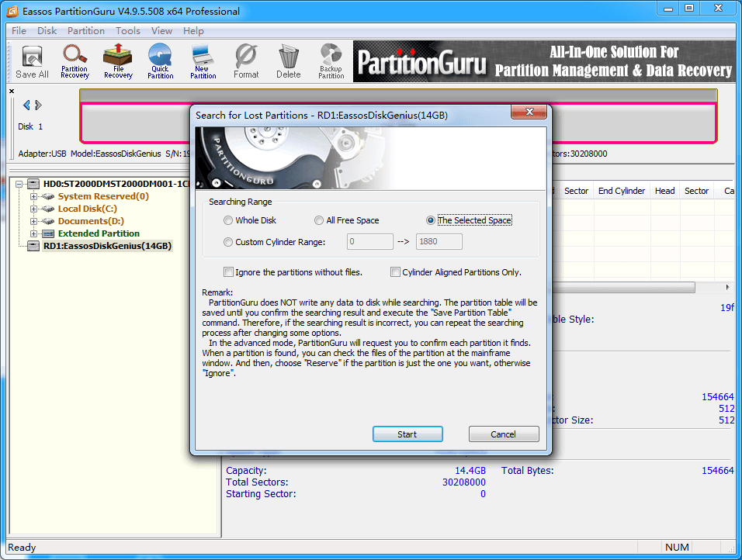Screen dimensions: 742x560
Task: Click the start cylinder field showing 0
Action: pos(369,242)
